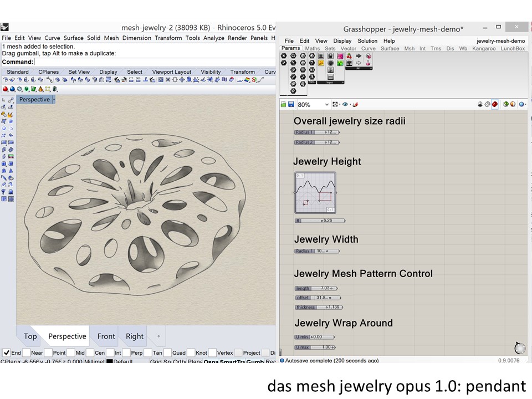Click the red sphere icon in Rhino toolbar
Image resolution: width=532 pixels, height=399 pixels.
[6, 89]
